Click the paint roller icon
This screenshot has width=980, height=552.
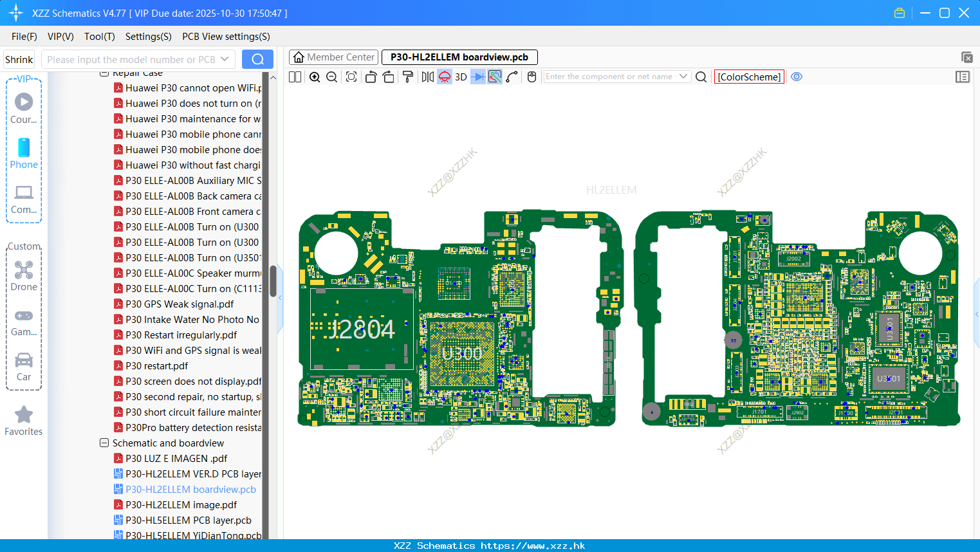click(408, 77)
